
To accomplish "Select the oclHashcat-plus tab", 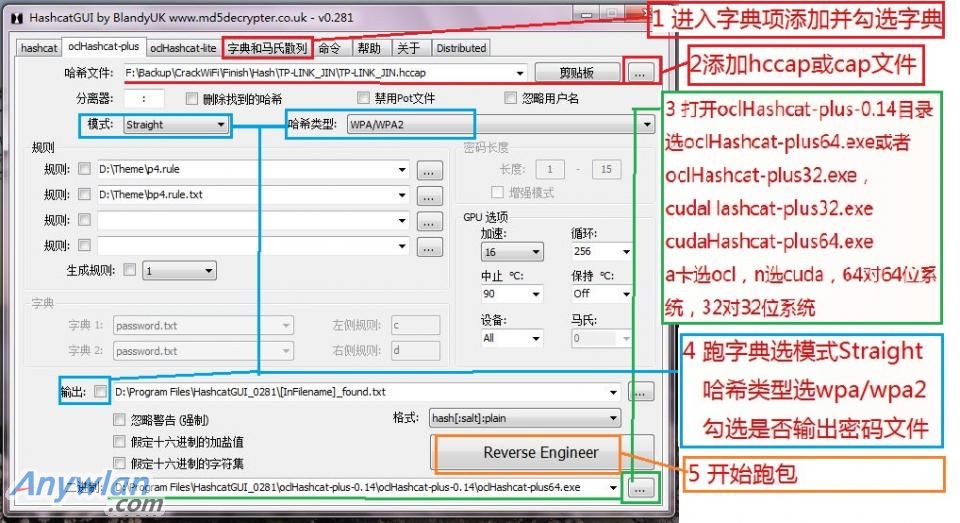I will (103, 47).
